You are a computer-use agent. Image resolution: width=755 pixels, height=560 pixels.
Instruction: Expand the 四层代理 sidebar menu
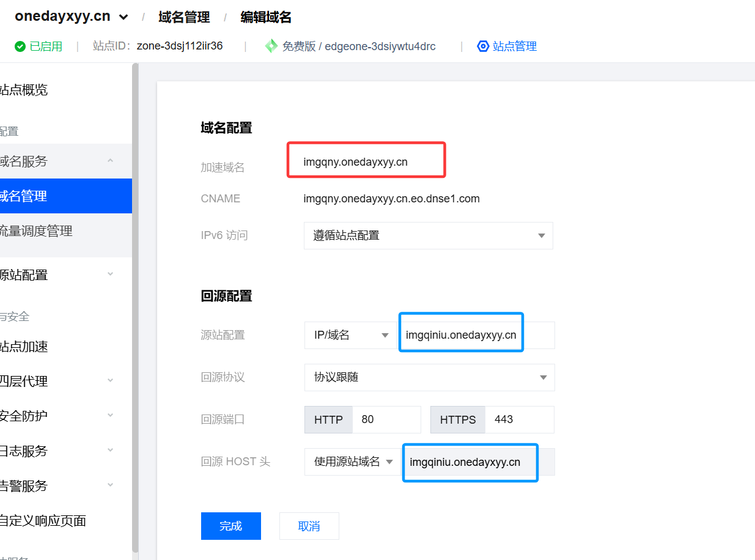pos(110,381)
